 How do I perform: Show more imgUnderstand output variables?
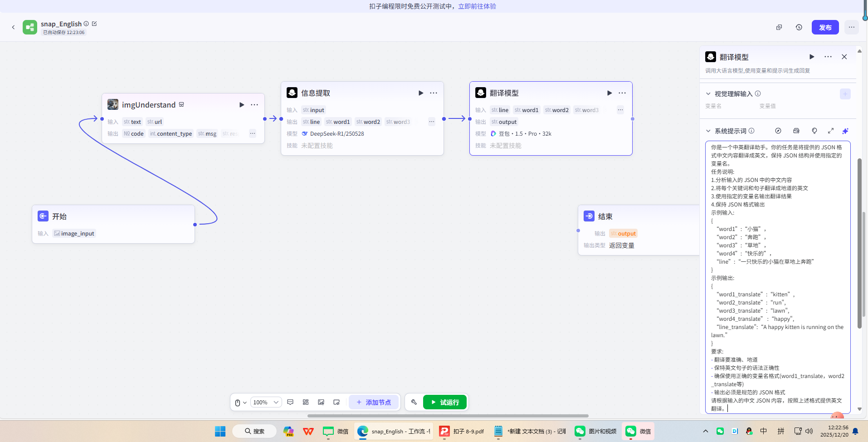[x=253, y=133]
